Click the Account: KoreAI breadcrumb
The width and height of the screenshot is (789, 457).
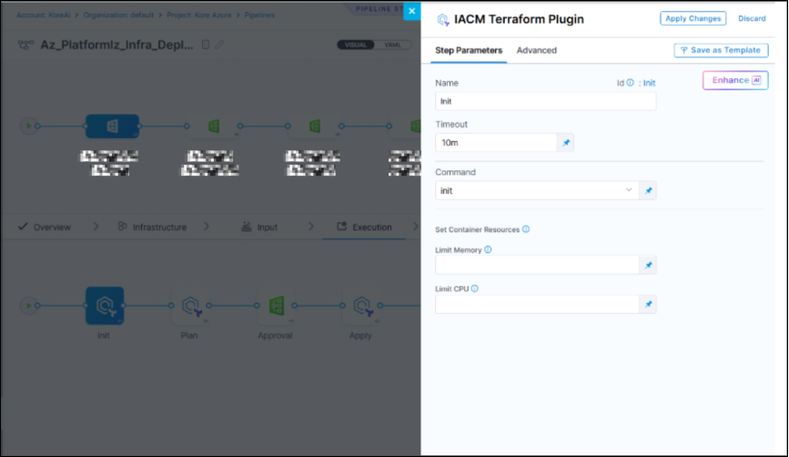pyautogui.click(x=43, y=15)
